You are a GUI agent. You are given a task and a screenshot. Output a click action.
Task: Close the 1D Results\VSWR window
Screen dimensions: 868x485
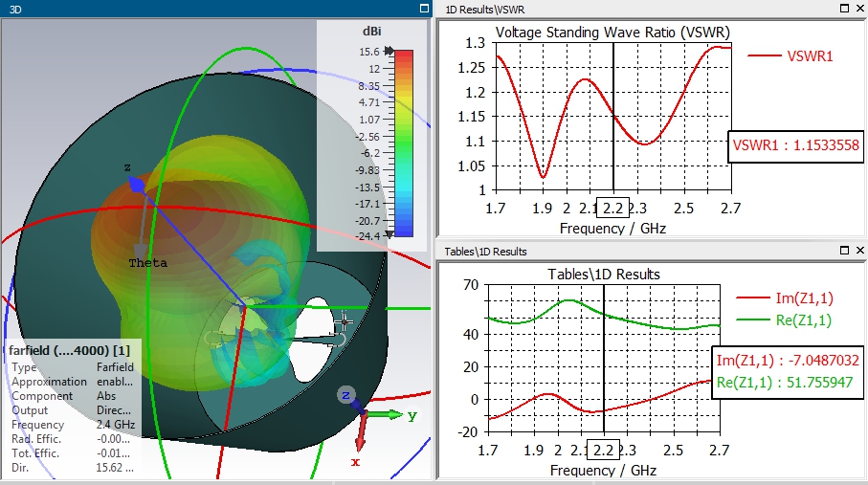click(857, 8)
